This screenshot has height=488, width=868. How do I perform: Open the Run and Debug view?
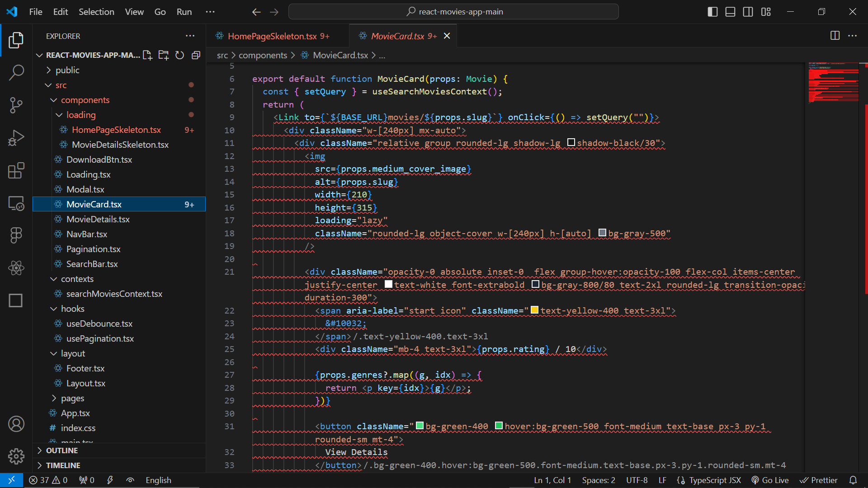click(16, 138)
